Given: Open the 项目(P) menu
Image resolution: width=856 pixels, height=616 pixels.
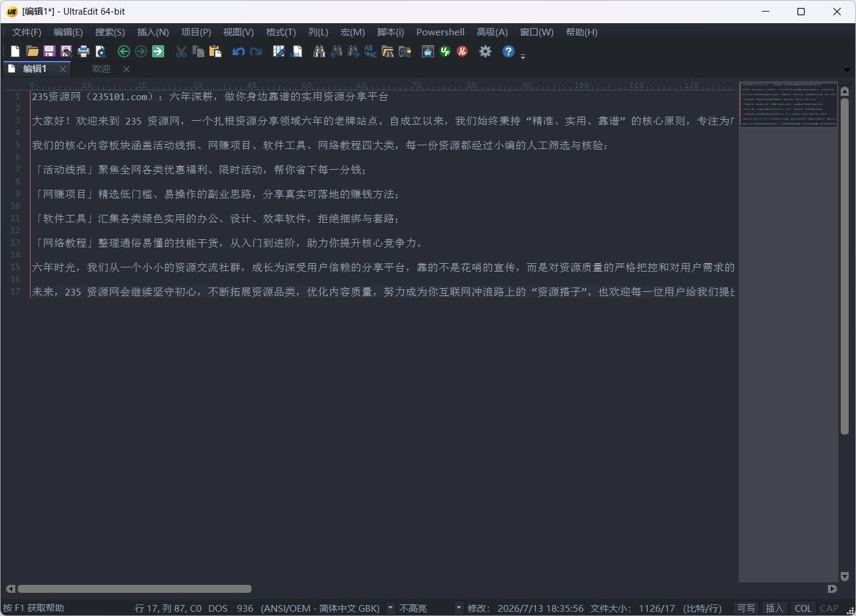Looking at the screenshot, I should pos(196,32).
